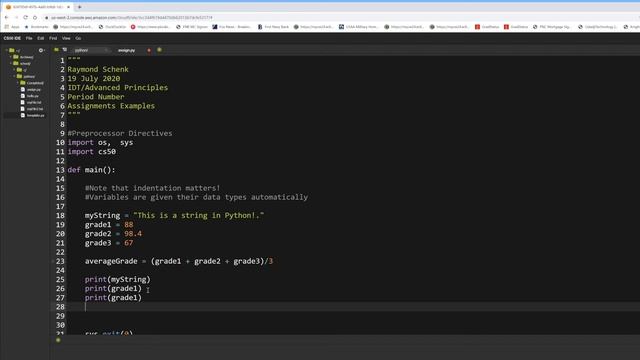Reload the page with the refresh icon
640x360 pixels.
tap(26, 18)
